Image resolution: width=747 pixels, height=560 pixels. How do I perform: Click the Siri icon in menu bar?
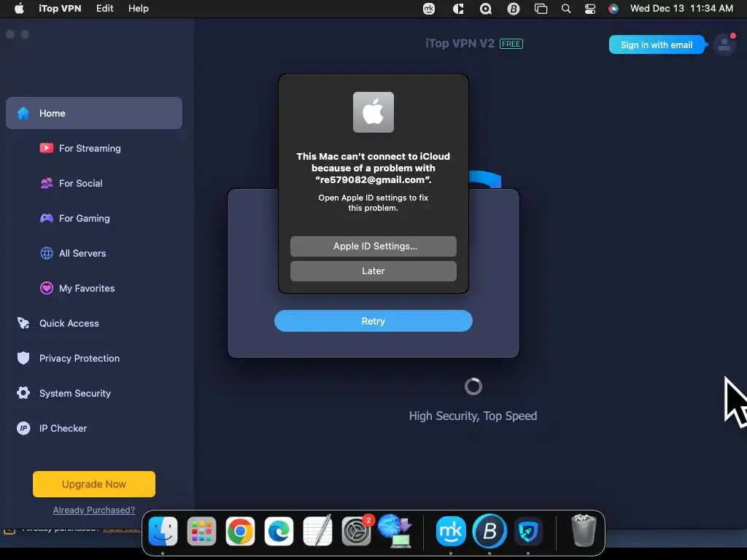tap(614, 9)
